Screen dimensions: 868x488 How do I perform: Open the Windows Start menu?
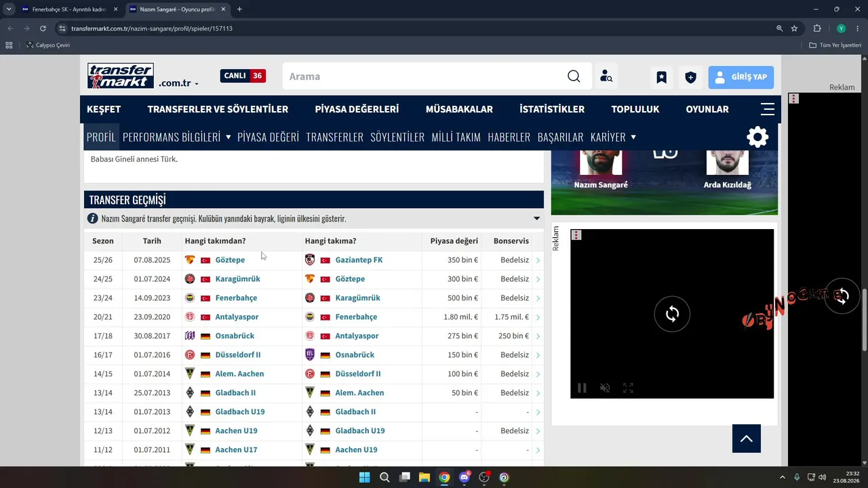[365, 477]
